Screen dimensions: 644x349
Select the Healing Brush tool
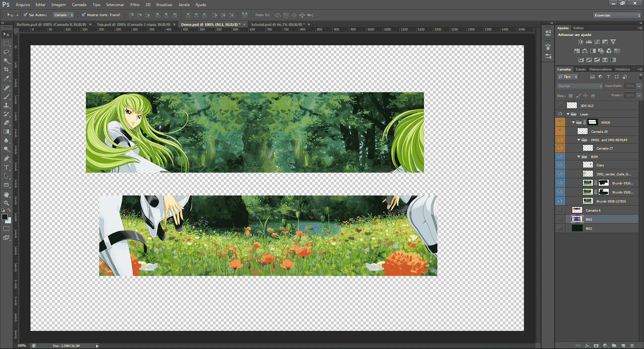pos(6,88)
